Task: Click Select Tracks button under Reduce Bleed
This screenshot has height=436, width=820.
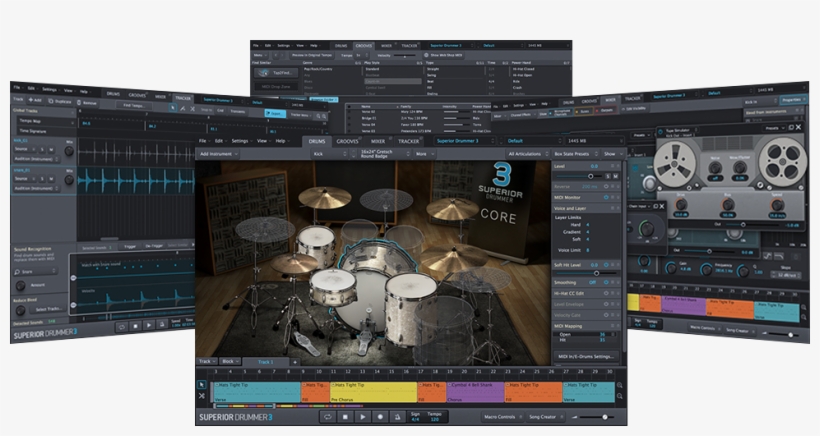Action: coord(48,309)
